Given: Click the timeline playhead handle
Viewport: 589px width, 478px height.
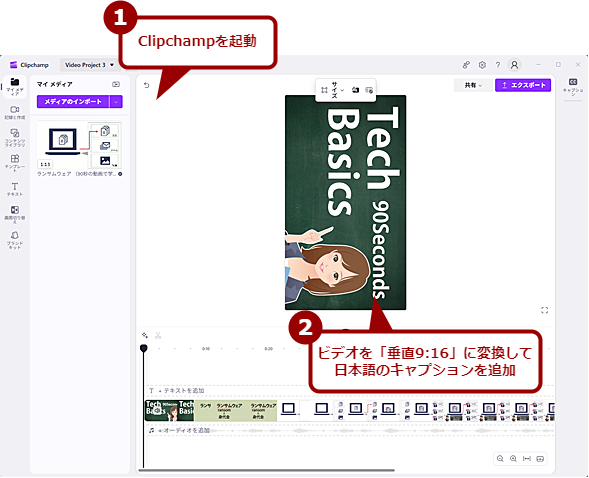Looking at the screenshot, I should [143, 348].
